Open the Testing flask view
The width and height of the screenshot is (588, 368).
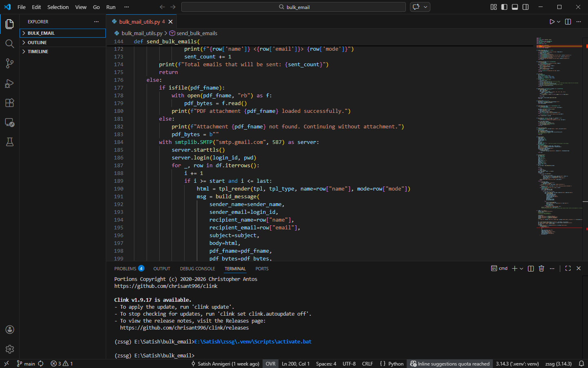(x=10, y=142)
